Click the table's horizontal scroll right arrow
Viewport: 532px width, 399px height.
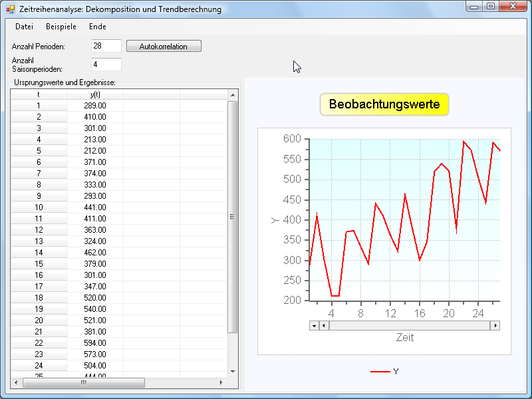[222, 382]
